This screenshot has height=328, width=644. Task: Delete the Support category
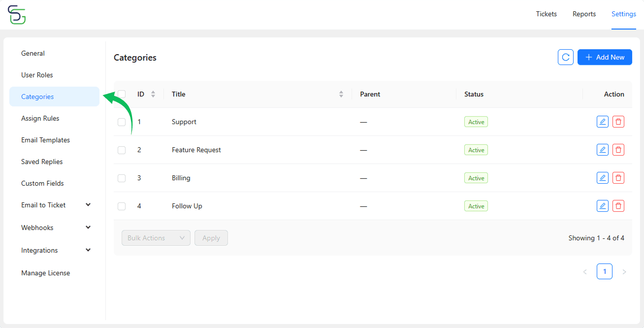click(618, 122)
